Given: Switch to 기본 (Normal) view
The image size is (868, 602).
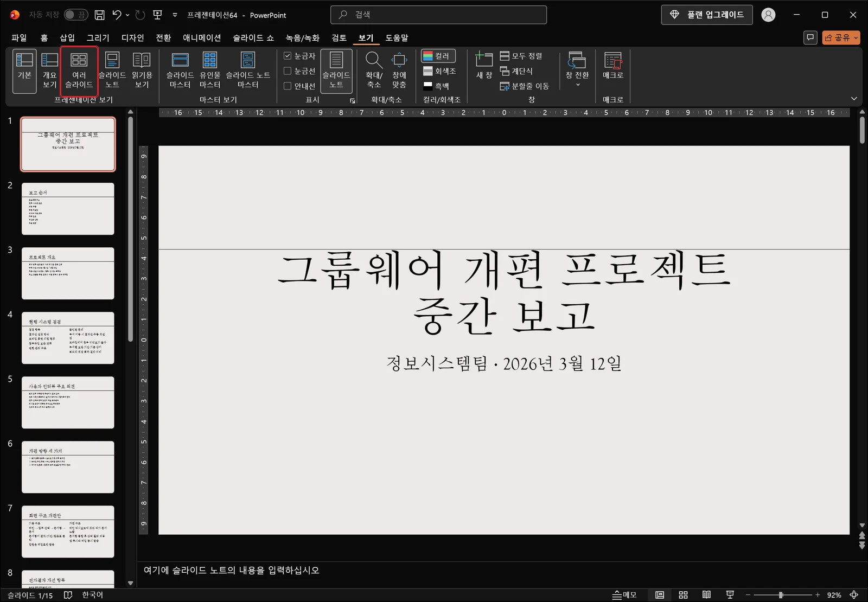Looking at the screenshot, I should (24, 71).
